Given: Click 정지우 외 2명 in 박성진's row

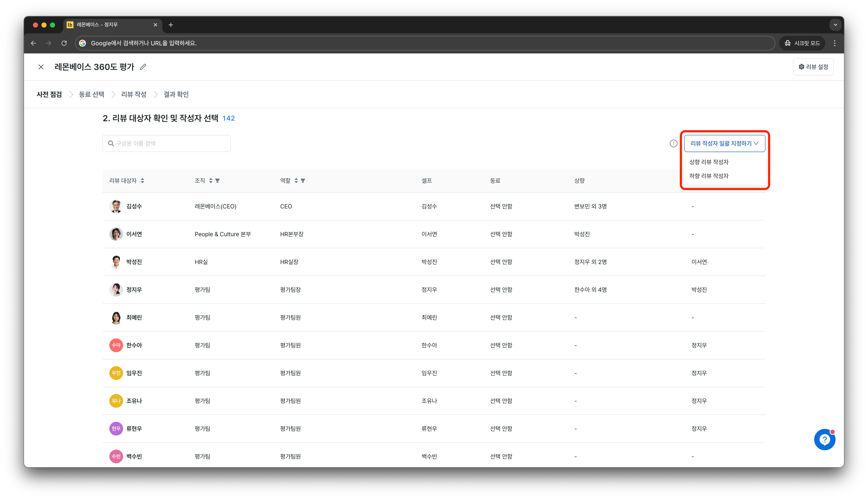Looking at the screenshot, I should [590, 262].
